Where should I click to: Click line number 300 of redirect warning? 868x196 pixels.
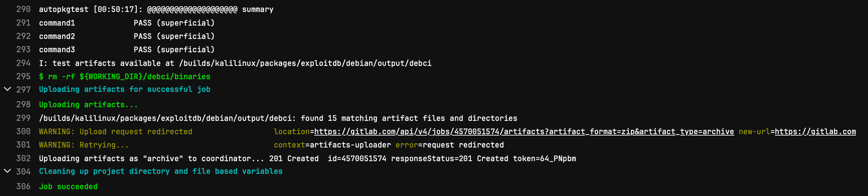point(23,131)
